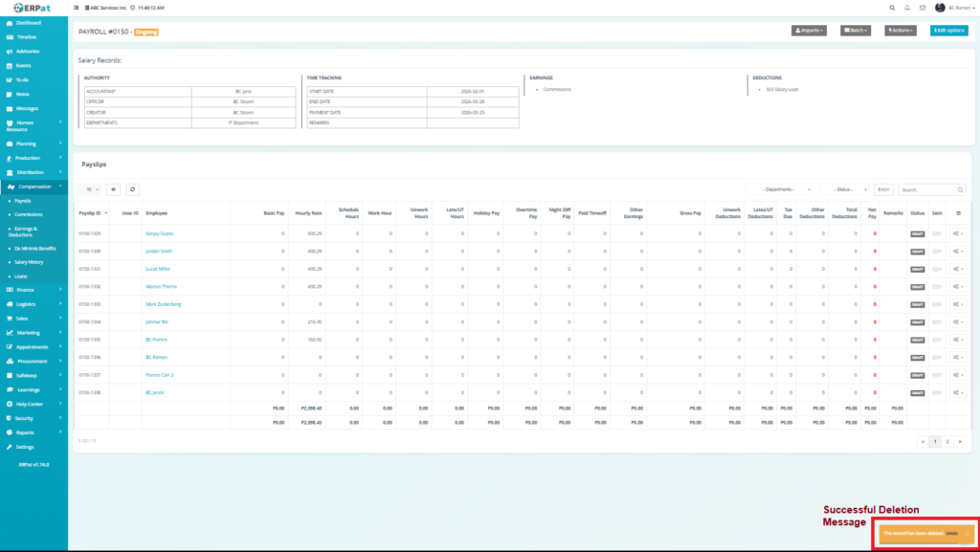This screenshot has height=552, width=980.
Task: Open gear actions for payslip 0150-1329
Action: (958, 233)
